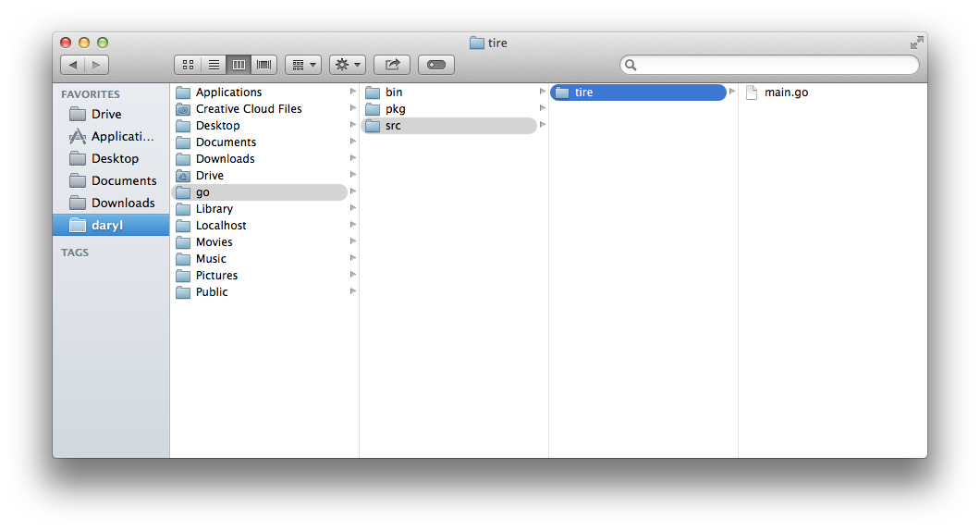Screen dimensions: 980x531
Task: Select the tire folder in third column
Action: coord(638,93)
